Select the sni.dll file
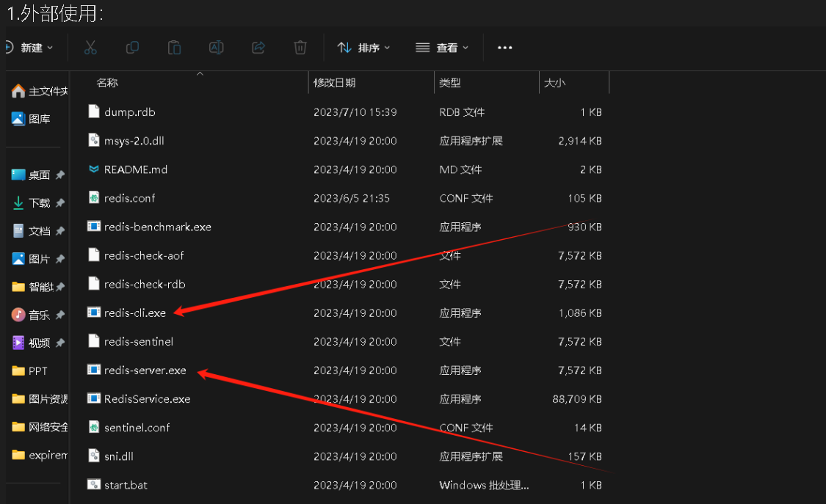The image size is (826, 504). click(118, 456)
